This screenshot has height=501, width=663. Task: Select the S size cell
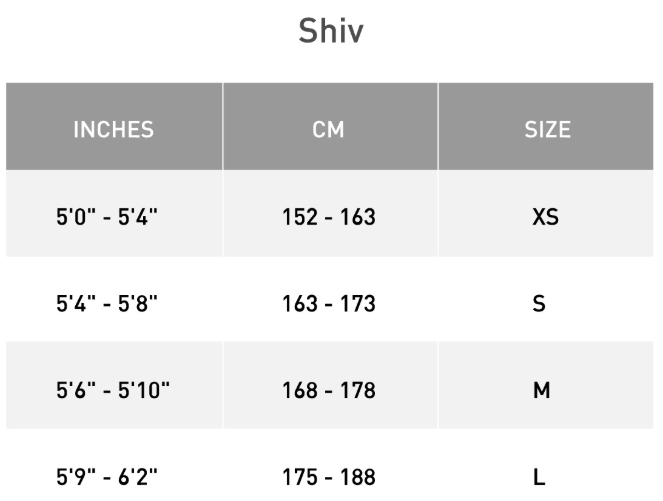click(540, 303)
